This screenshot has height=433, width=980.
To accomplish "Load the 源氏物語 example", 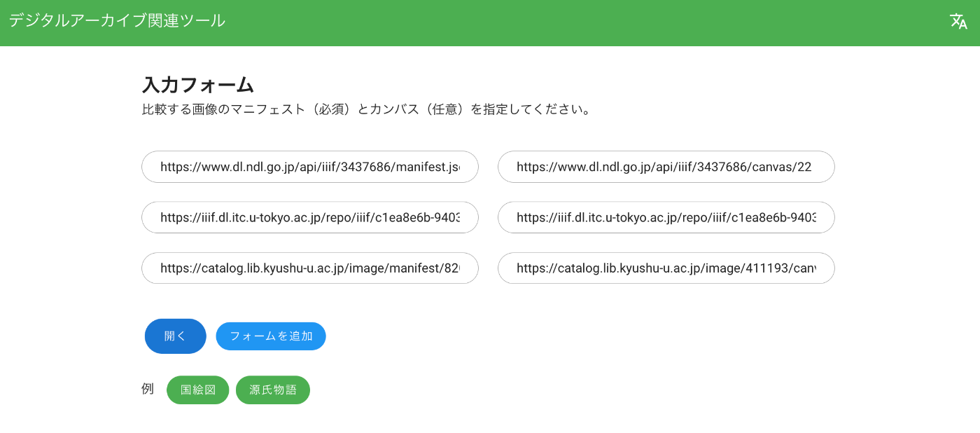I will point(273,390).
